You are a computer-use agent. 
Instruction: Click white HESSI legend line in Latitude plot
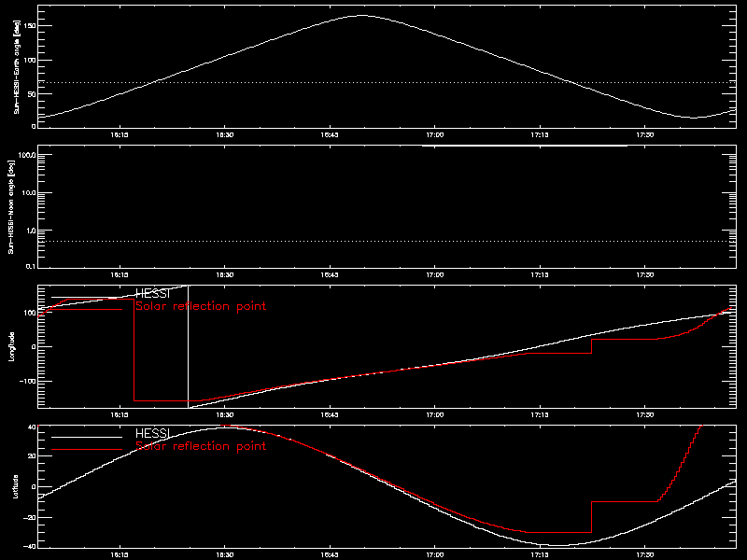(87, 437)
